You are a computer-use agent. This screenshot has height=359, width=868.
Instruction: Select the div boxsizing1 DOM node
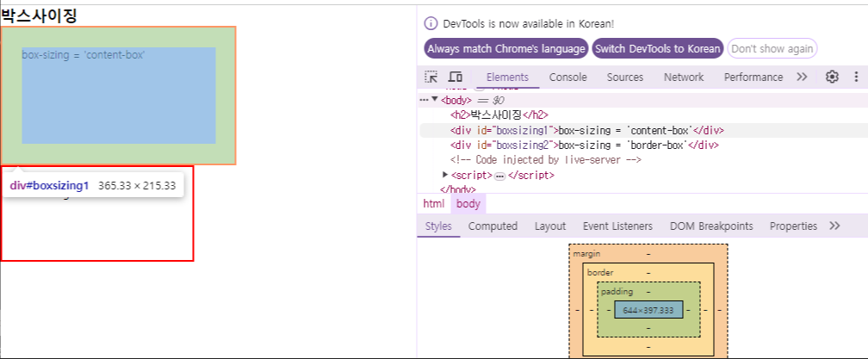point(587,131)
